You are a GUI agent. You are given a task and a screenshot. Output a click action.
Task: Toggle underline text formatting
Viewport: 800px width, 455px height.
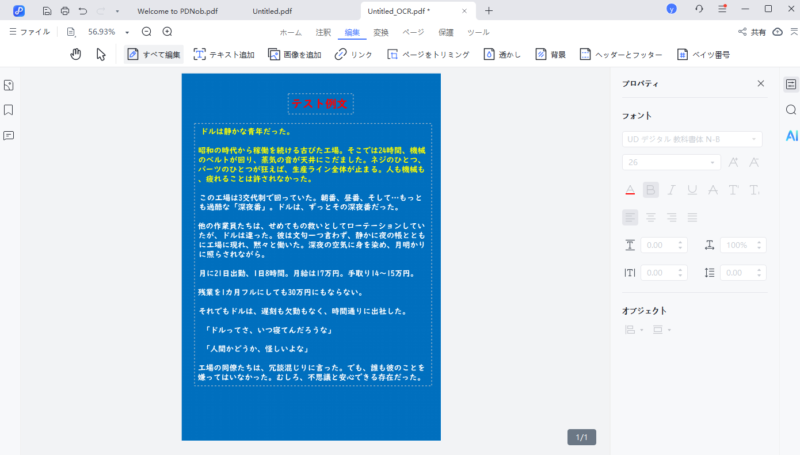coord(692,190)
